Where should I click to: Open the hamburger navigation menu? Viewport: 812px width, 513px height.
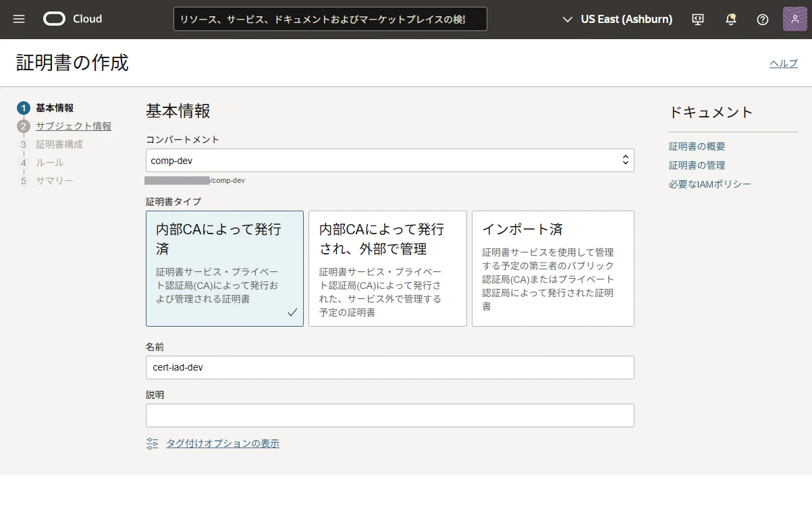19,19
